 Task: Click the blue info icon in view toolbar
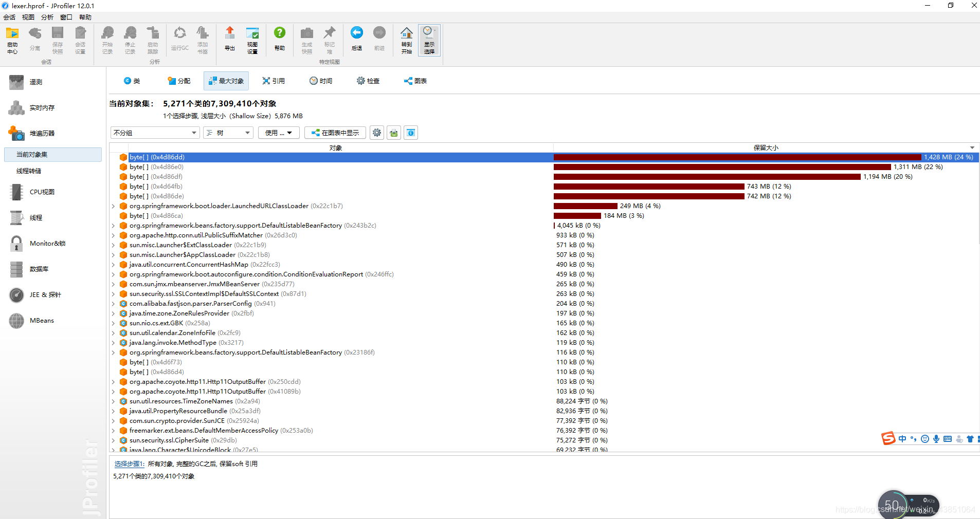coord(411,133)
